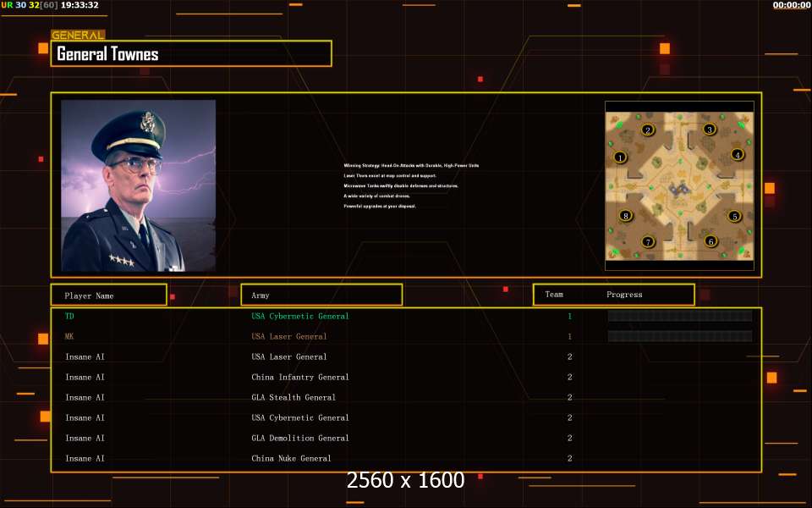Click start position 6 on the minimap
This screenshot has height=508, width=812.
[x=711, y=241]
